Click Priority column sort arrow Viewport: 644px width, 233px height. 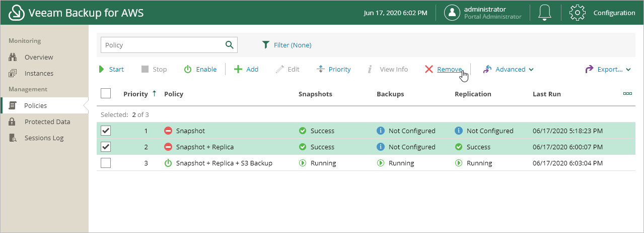pyautogui.click(x=154, y=93)
